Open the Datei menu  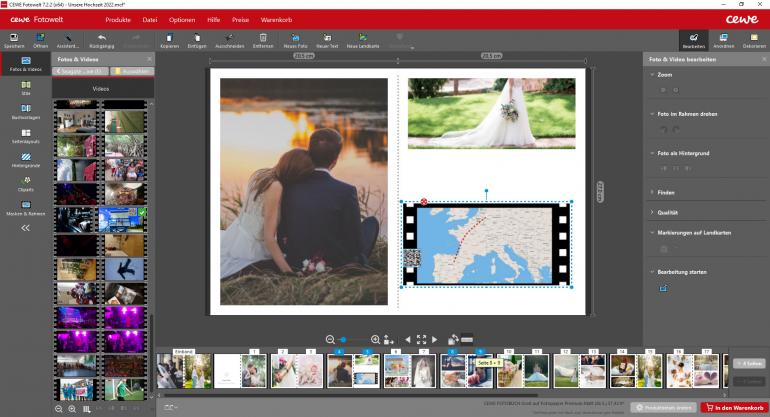150,20
